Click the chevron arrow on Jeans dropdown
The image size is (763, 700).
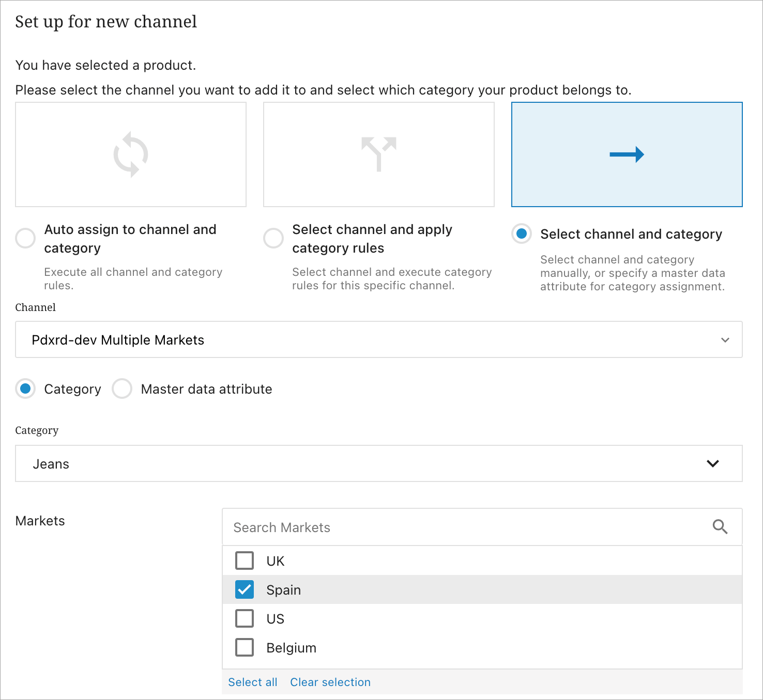click(x=713, y=463)
